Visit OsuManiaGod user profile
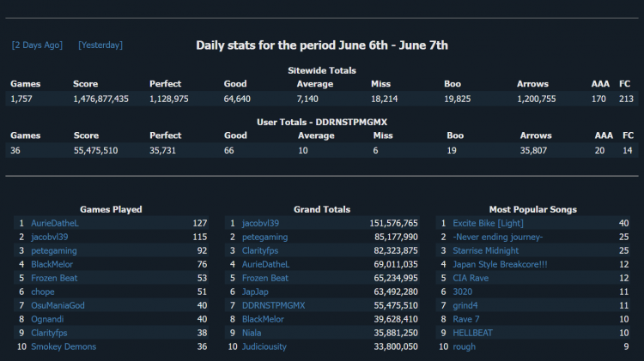The width and height of the screenshot is (644, 361). coord(58,305)
